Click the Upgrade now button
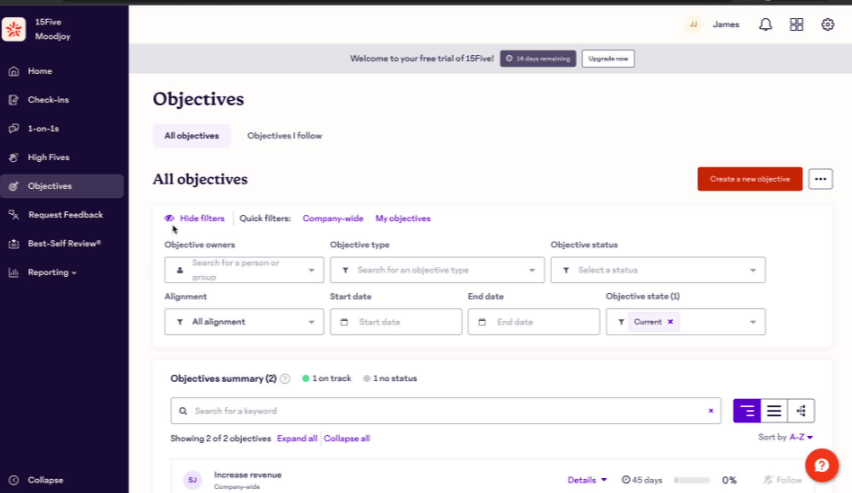This screenshot has height=493, width=852. [608, 59]
